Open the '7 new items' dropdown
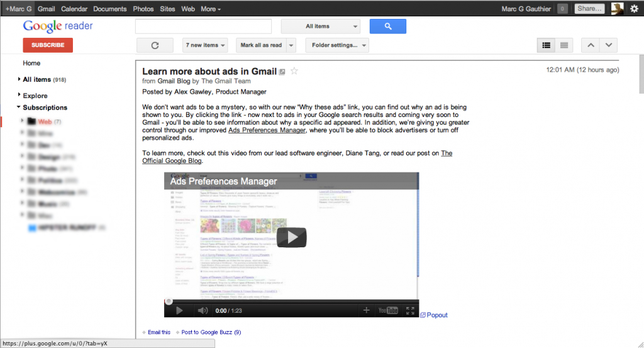644x348 pixels. pyautogui.click(x=206, y=45)
